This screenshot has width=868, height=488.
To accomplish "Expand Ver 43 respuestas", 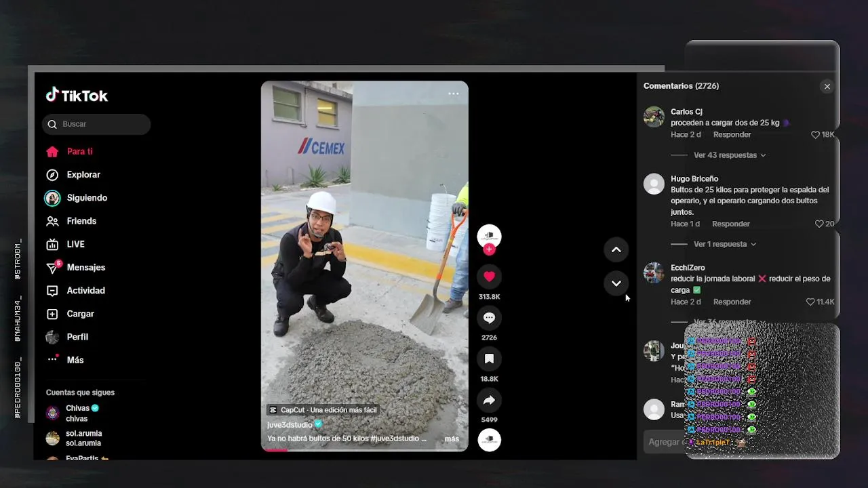I will pyautogui.click(x=730, y=155).
